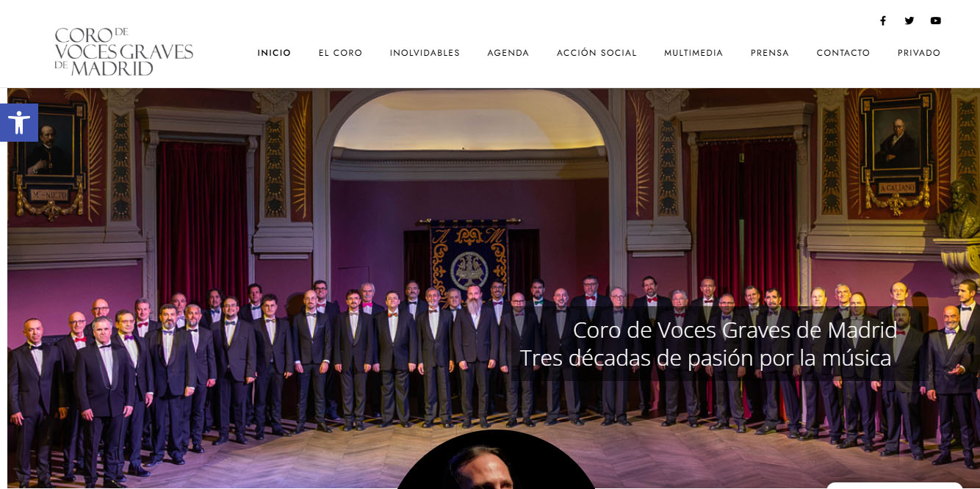Open the YouTube channel icon

936,21
